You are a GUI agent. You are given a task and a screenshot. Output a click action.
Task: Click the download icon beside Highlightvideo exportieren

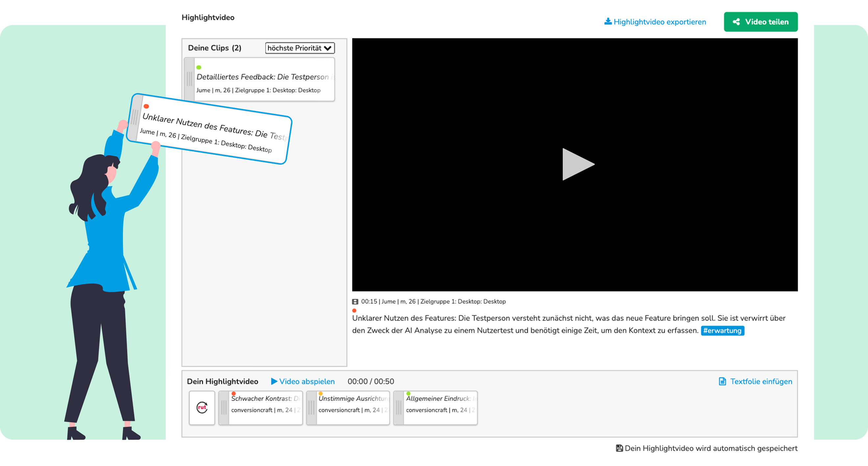(x=608, y=22)
